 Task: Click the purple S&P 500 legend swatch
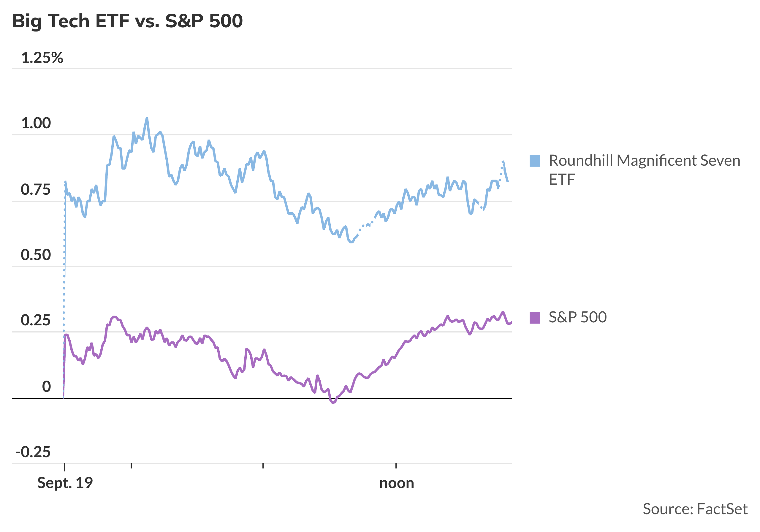[x=535, y=317]
